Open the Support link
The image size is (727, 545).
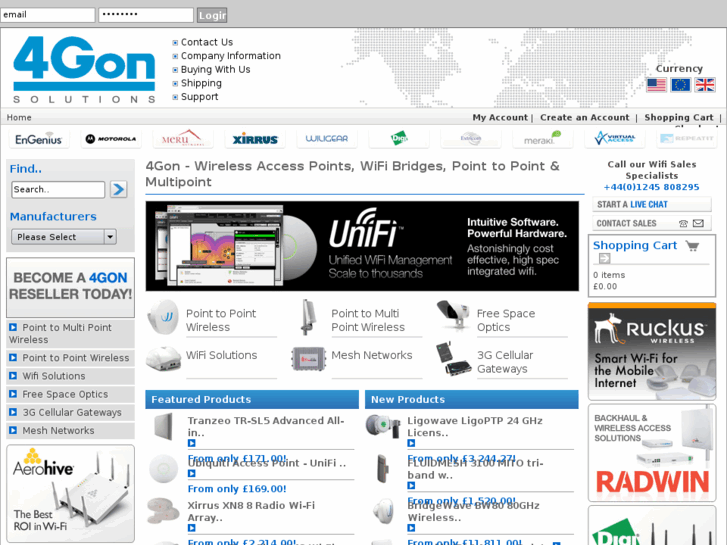[x=199, y=96]
